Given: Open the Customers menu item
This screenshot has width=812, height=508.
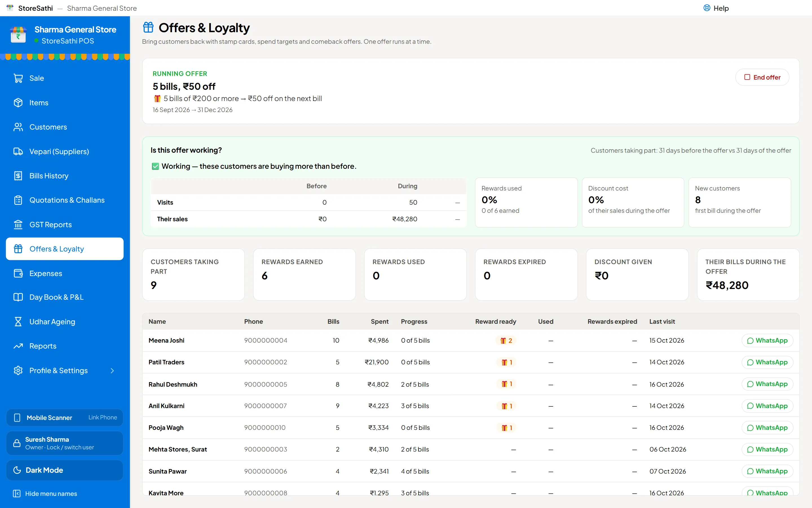Looking at the screenshot, I should coord(65,127).
